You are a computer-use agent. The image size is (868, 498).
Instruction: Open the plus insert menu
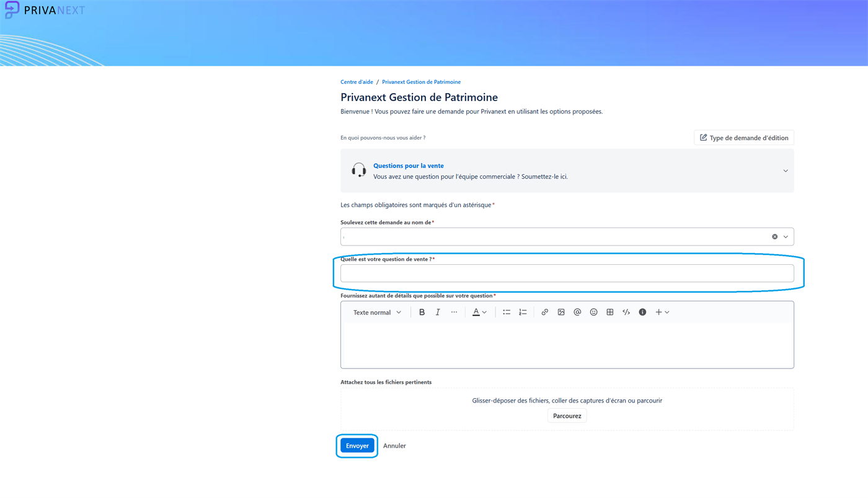pyautogui.click(x=662, y=313)
